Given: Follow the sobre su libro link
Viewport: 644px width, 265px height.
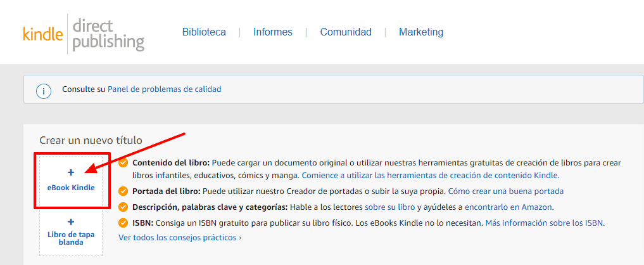Looking at the screenshot, I should pyautogui.click(x=390, y=207).
